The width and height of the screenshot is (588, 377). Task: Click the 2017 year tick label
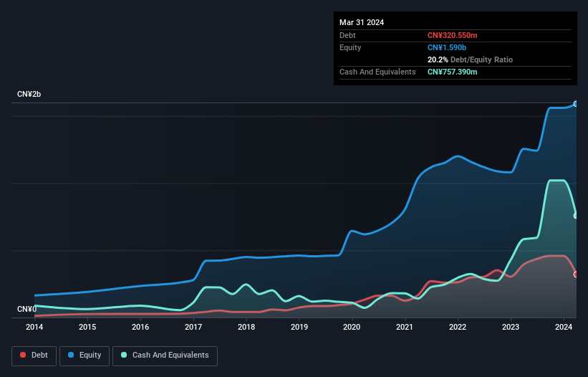coord(193,327)
